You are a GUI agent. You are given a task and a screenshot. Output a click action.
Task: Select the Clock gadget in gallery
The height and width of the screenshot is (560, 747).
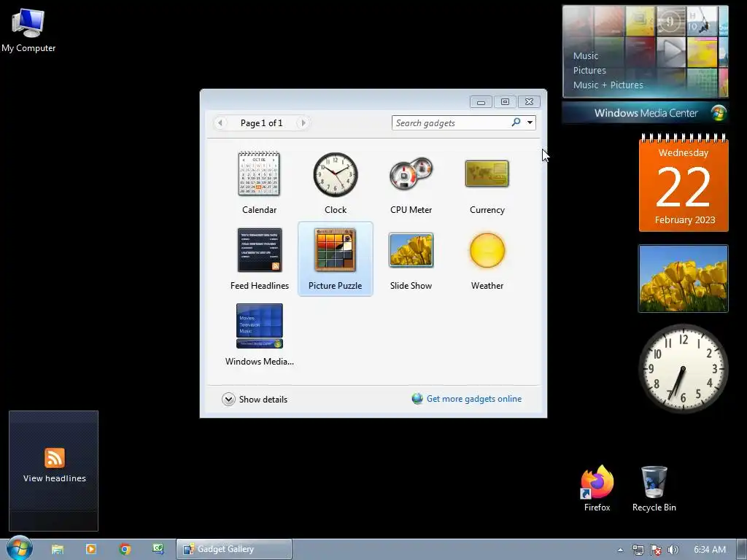[x=336, y=174]
